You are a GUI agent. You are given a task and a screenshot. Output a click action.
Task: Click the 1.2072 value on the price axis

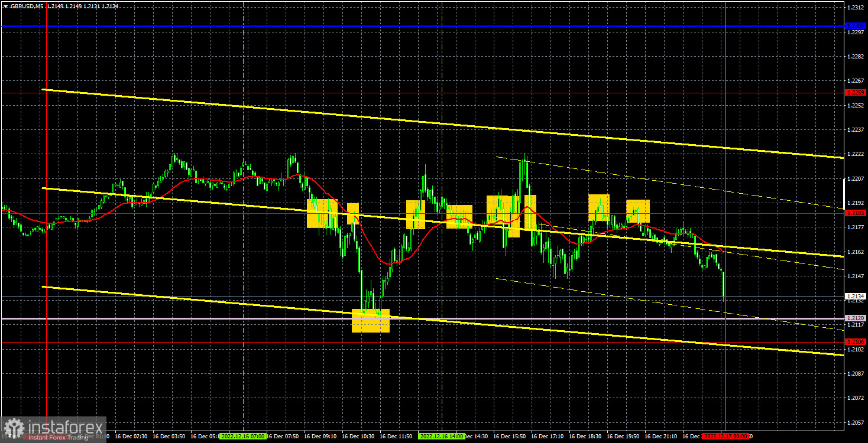[855, 398]
